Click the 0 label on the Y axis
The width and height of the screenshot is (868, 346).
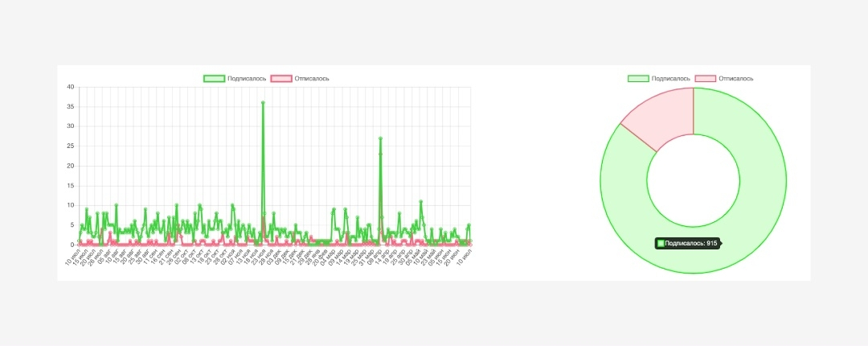pyautogui.click(x=72, y=245)
